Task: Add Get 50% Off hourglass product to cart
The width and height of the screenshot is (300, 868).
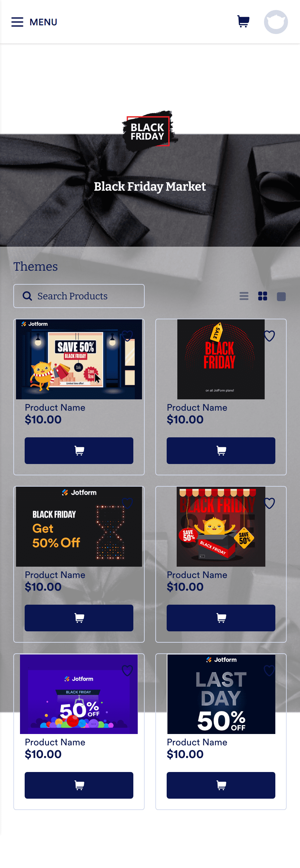Action: [x=79, y=618]
